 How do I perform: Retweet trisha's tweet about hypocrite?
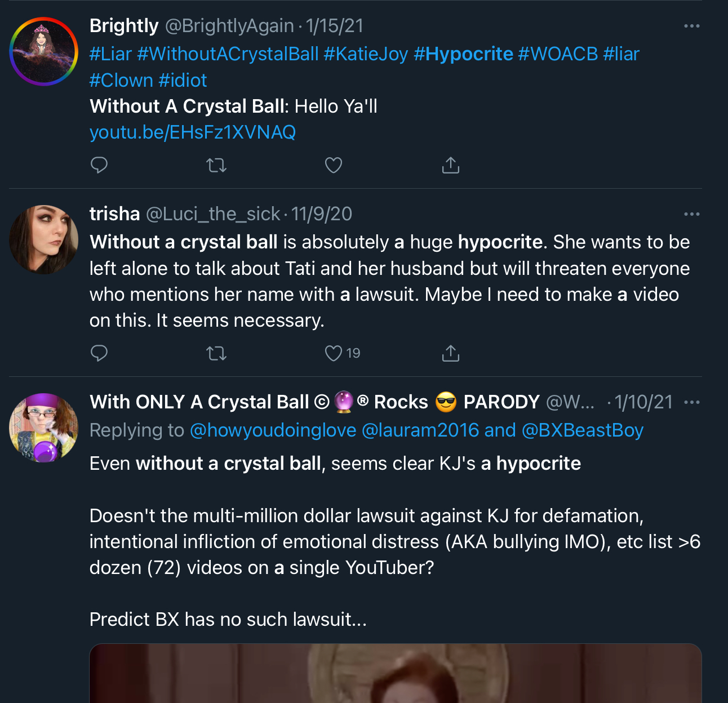pos(216,353)
